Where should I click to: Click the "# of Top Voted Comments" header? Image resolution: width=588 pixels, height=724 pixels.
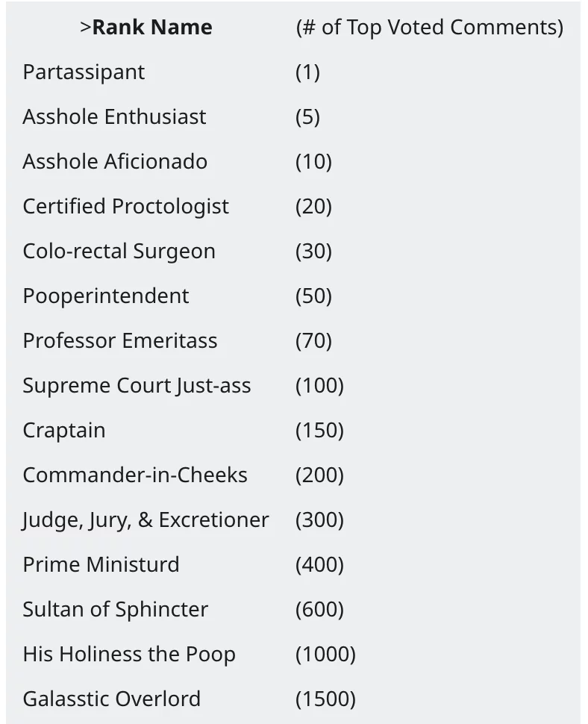click(429, 28)
